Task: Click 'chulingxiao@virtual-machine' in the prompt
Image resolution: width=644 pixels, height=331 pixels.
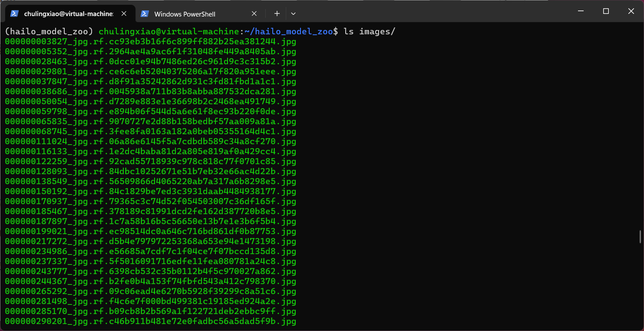Action: pyautogui.click(x=169, y=31)
